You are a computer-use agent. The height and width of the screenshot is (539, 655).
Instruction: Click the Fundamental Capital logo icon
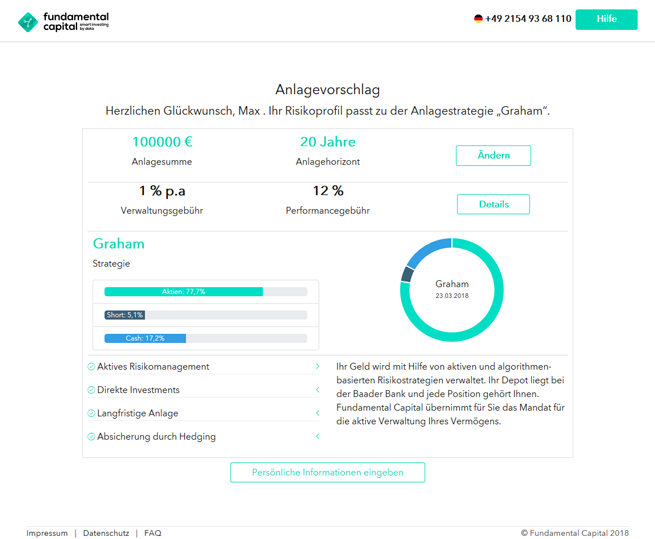click(28, 22)
